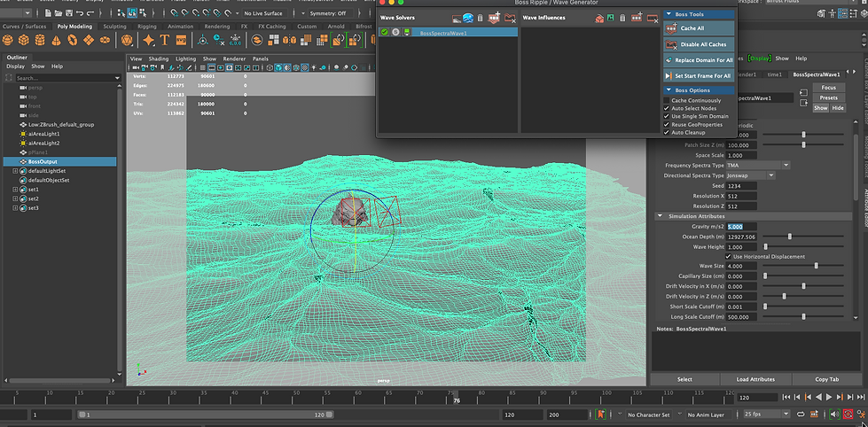Enable Cache Continuously checkbox
This screenshot has height=427, width=868.
pyautogui.click(x=667, y=101)
